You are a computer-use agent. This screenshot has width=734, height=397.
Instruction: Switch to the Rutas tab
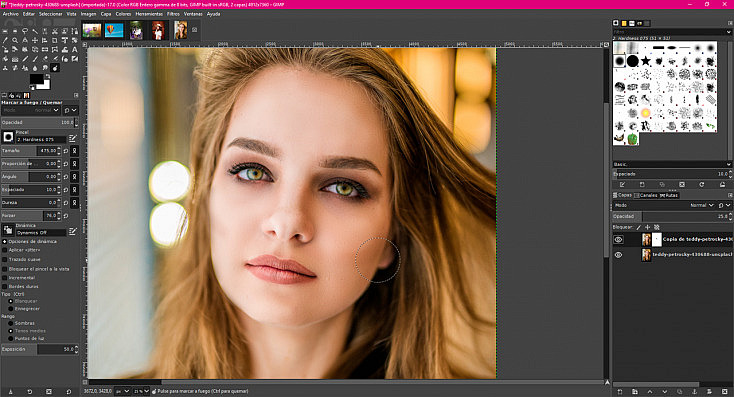669,195
